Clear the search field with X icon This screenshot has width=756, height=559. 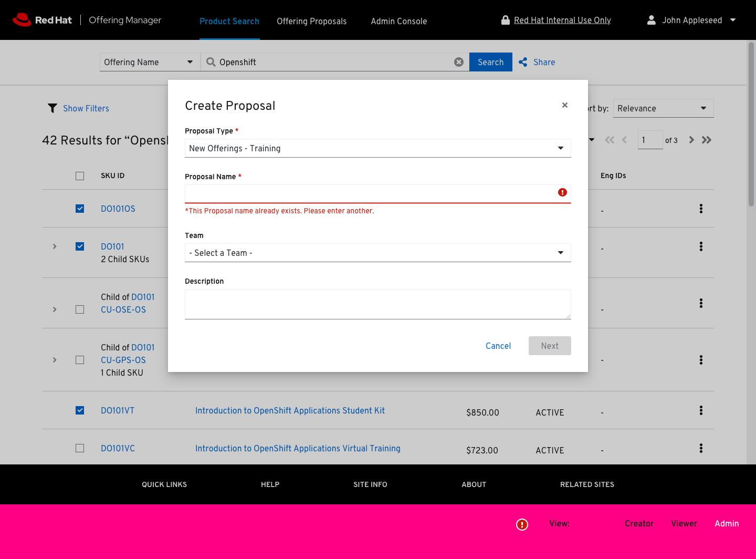coord(459,62)
